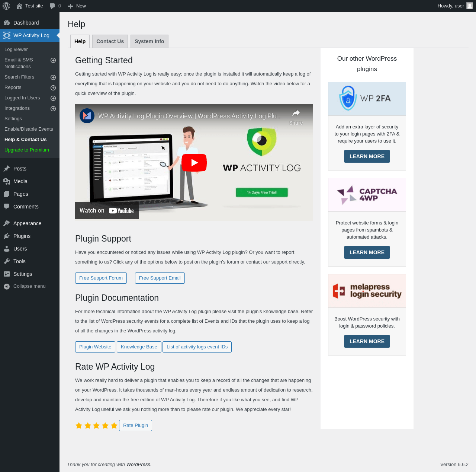Open the WordPress logo menu
Screen dimensions: 476x472
point(6,6)
